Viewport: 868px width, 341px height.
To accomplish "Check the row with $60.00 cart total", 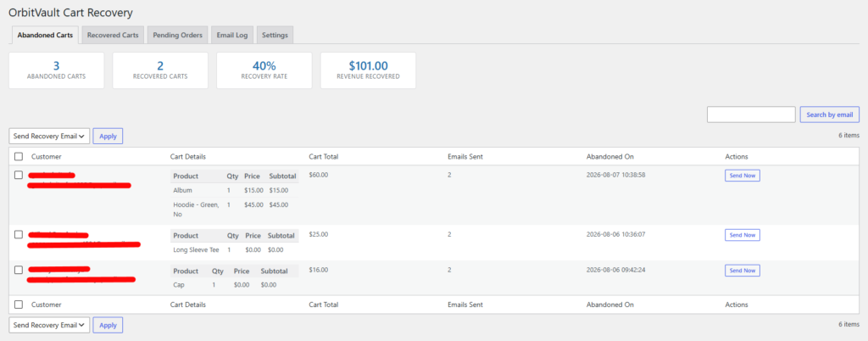I will [x=19, y=175].
